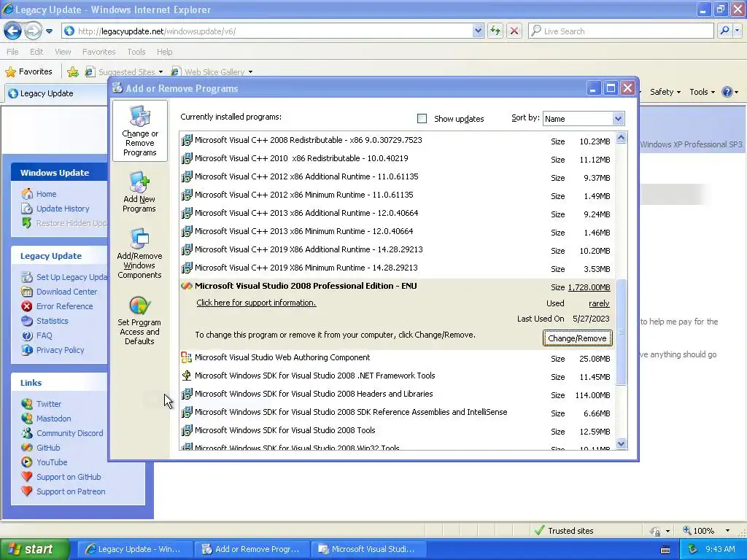Image resolution: width=747 pixels, height=560 pixels.
Task: Open the Sort by Name dropdown
Action: 618,119
